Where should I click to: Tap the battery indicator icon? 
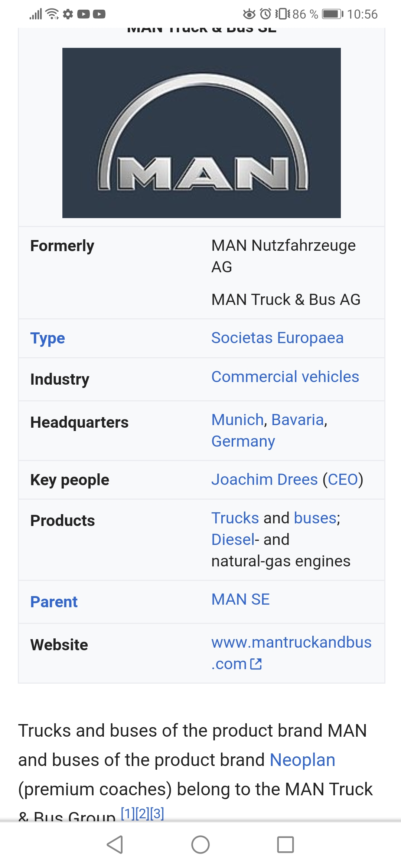[333, 14]
